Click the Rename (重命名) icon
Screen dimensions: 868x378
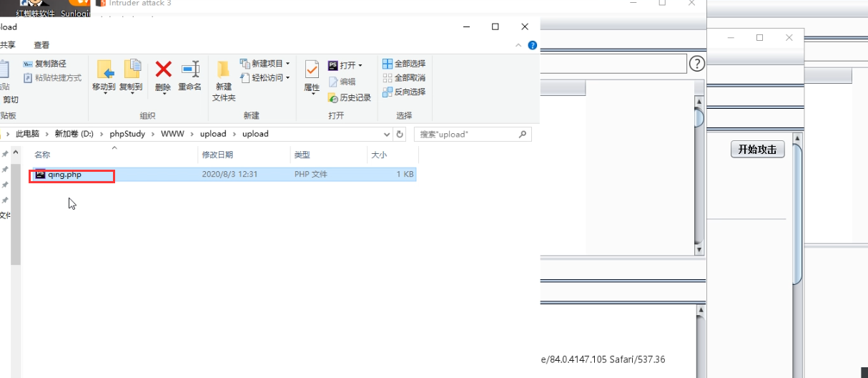pos(189,70)
